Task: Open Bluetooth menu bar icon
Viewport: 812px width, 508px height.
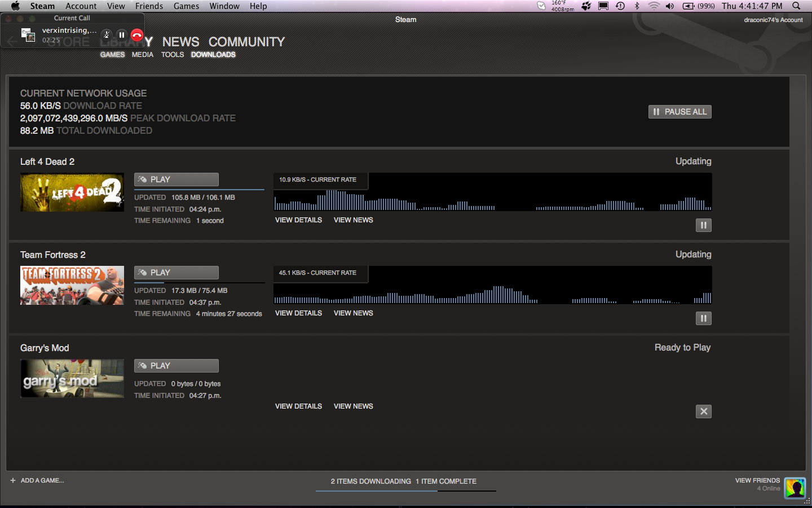Action: tap(637, 6)
